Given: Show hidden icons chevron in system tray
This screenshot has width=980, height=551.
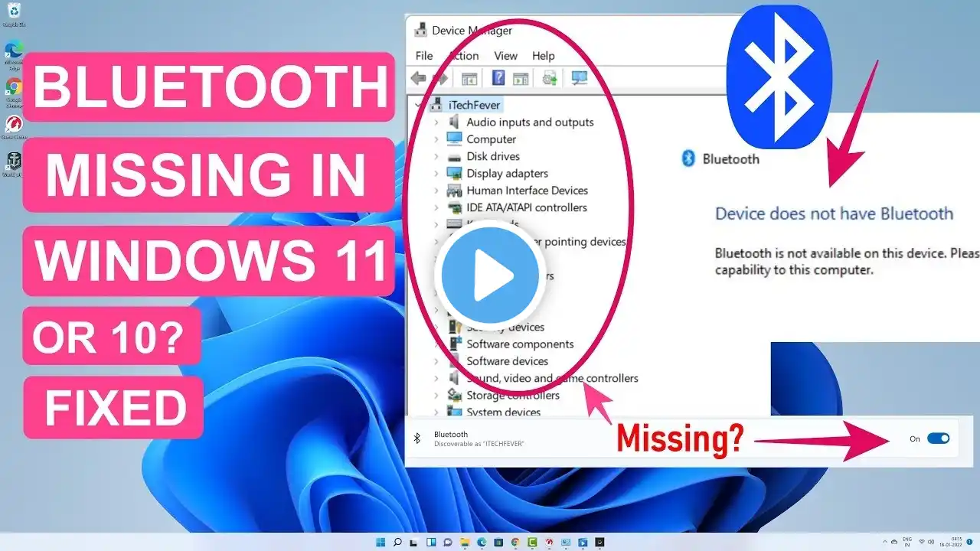Looking at the screenshot, I should [886, 543].
